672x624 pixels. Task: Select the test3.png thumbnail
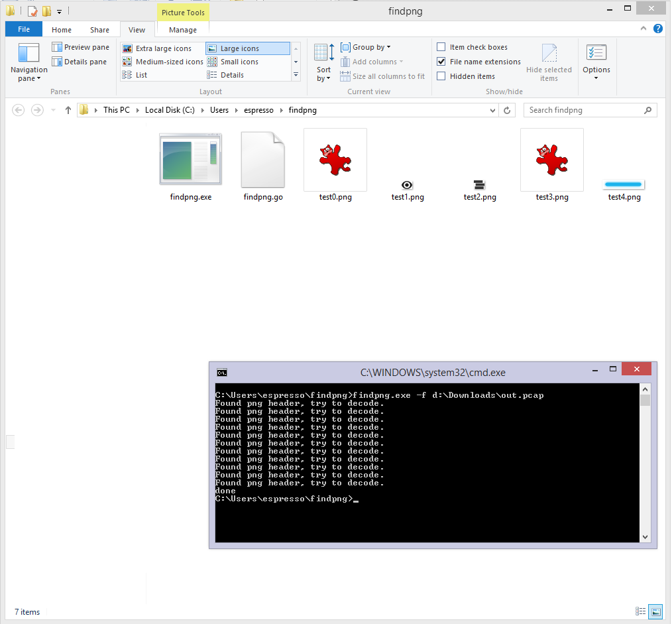point(551,160)
